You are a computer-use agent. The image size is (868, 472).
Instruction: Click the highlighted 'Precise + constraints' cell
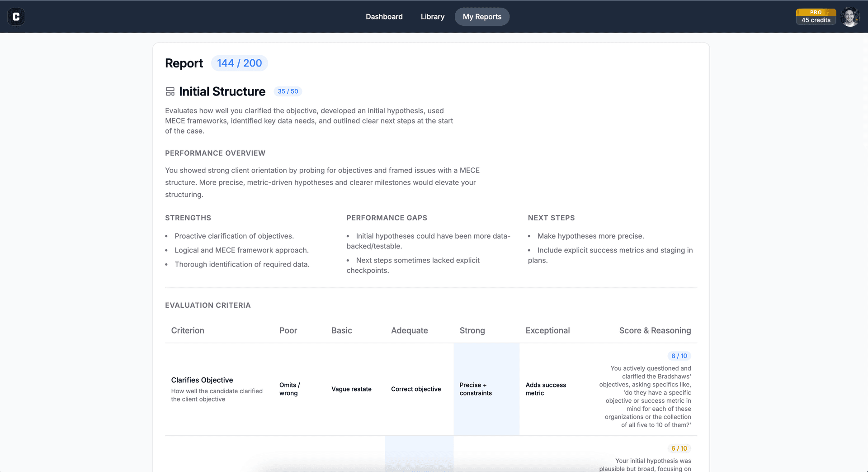(486, 389)
